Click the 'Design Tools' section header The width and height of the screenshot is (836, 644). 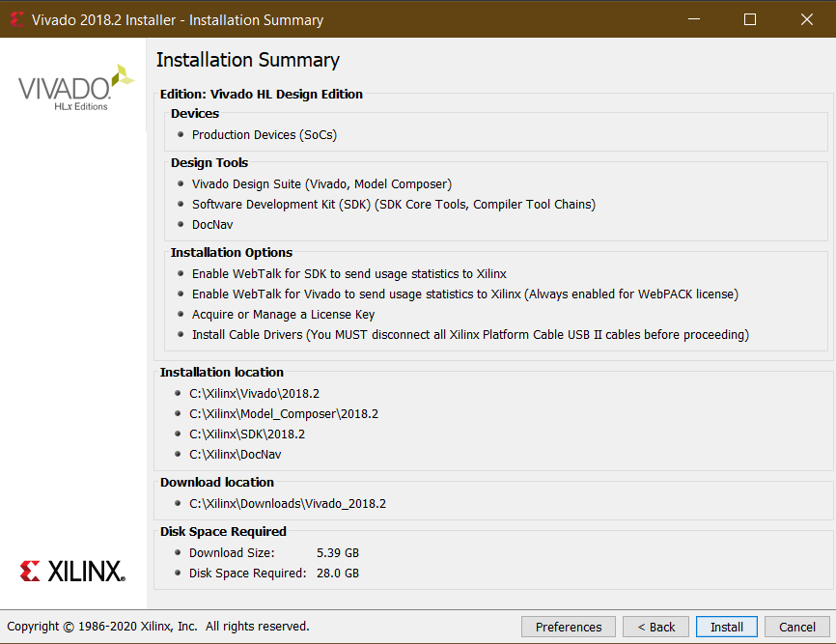pyautogui.click(x=209, y=162)
